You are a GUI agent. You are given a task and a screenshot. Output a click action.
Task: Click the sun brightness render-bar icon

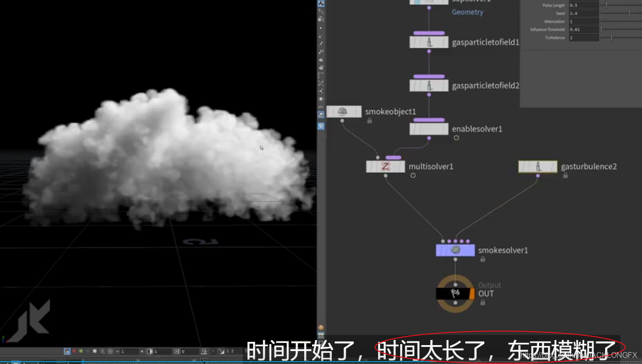click(110, 352)
